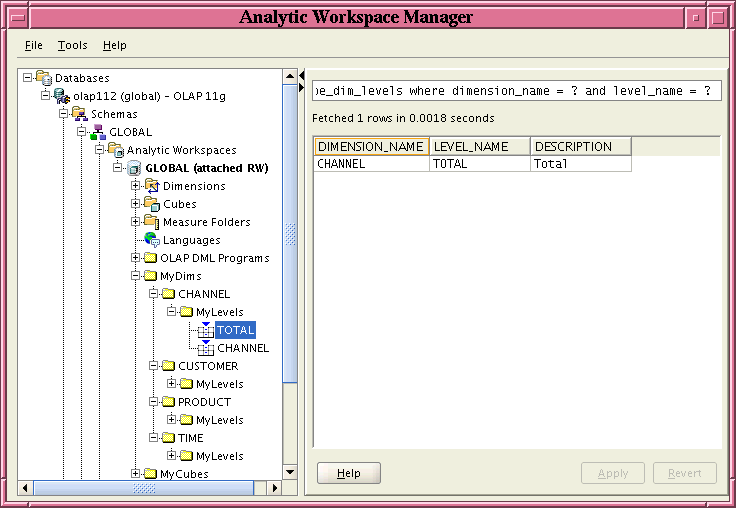Click the Schemas node icon
Image resolution: width=736 pixels, height=508 pixels.
pyautogui.click(x=79, y=114)
